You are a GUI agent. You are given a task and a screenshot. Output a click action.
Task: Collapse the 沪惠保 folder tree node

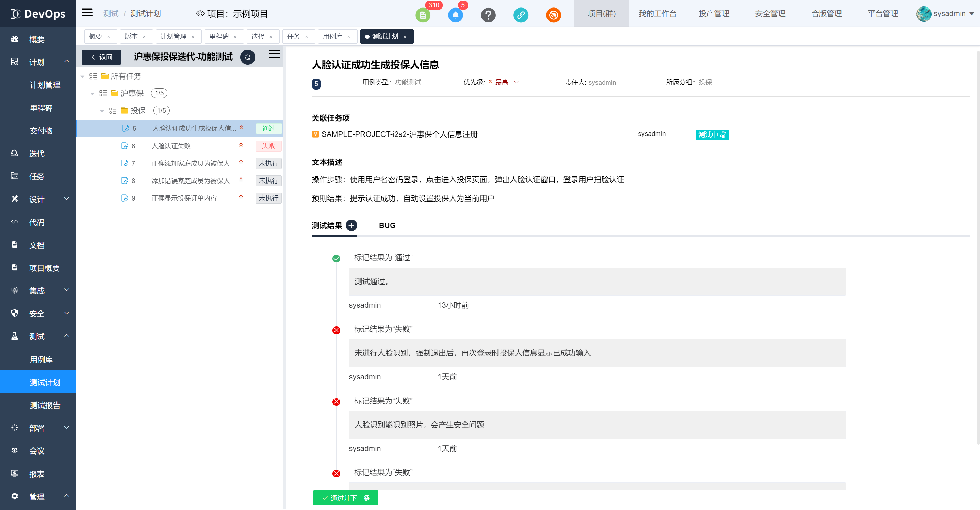[x=92, y=94]
